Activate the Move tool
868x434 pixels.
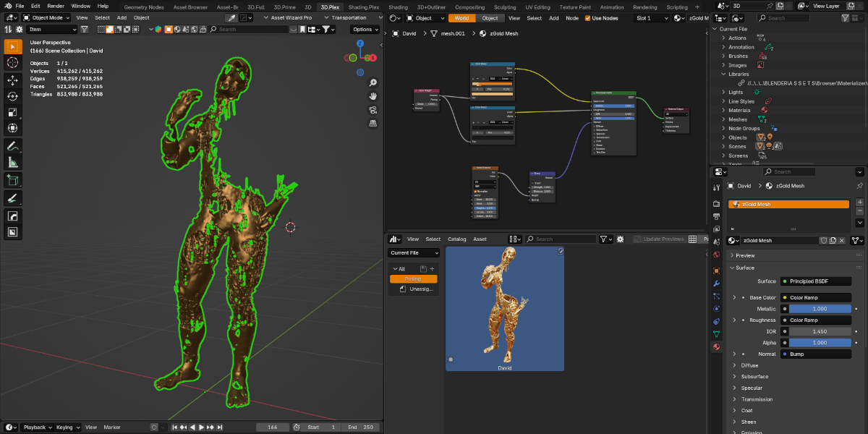point(13,80)
